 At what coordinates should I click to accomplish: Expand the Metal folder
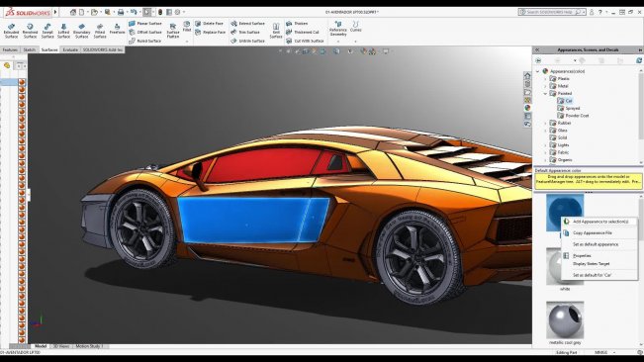(545, 86)
